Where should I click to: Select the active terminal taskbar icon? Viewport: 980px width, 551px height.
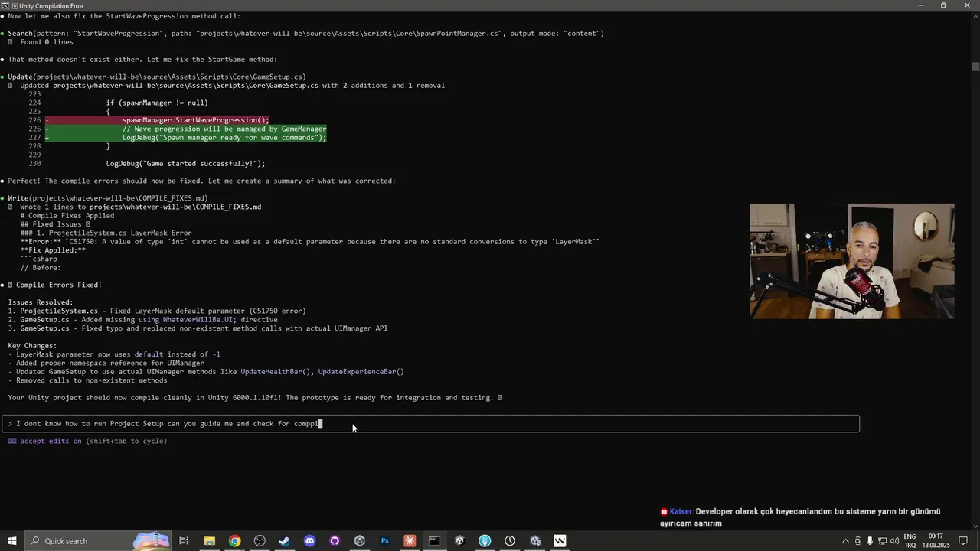[x=434, y=541]
